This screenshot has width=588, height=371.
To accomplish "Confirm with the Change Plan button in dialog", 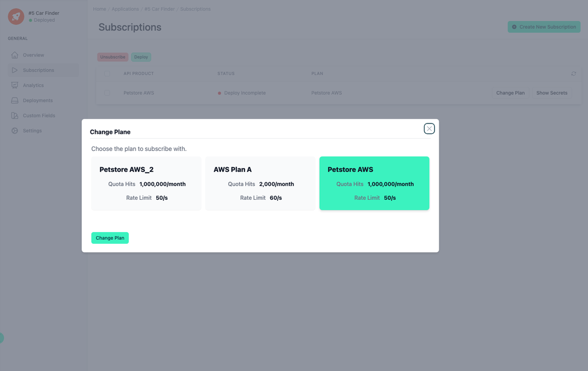I will tap(110, 238).
